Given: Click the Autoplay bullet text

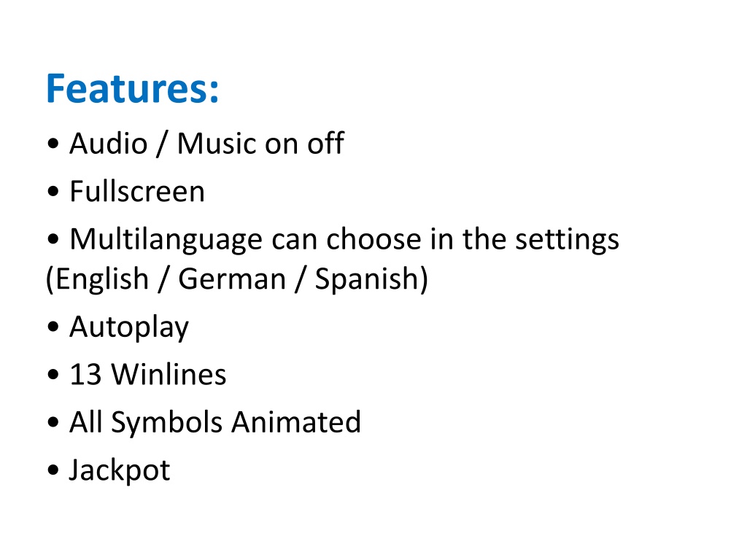Looking at the screenshot, I should click(x=129, y=327).
